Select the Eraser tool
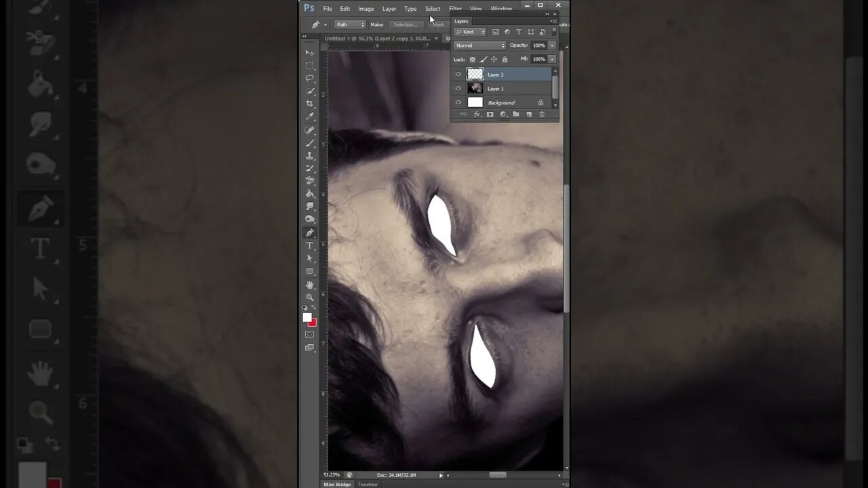This screenshot has width=868, height=488. coord(310,181)
